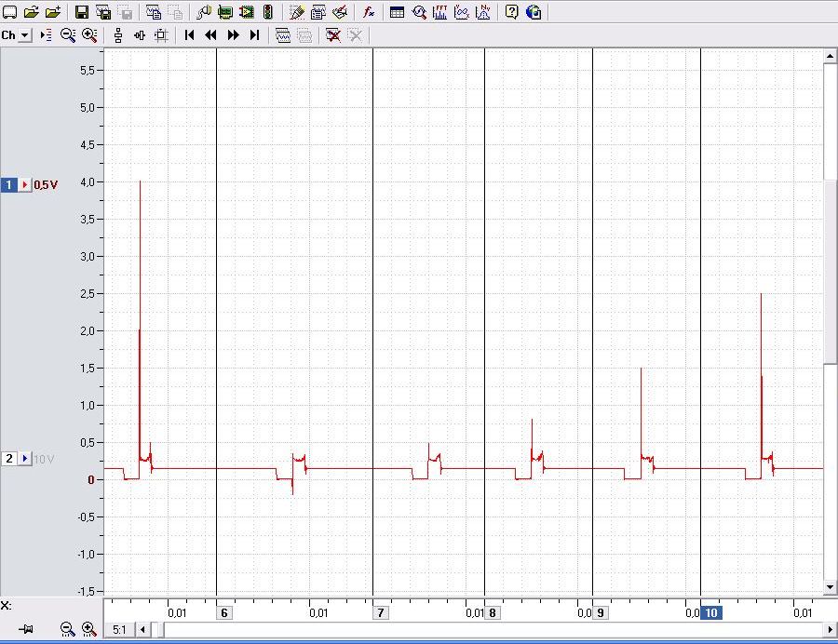838x644 pixels.
Task: Click the vertical scrollbar down arrow
Action: pyautogui.click(x=830, y=587)
